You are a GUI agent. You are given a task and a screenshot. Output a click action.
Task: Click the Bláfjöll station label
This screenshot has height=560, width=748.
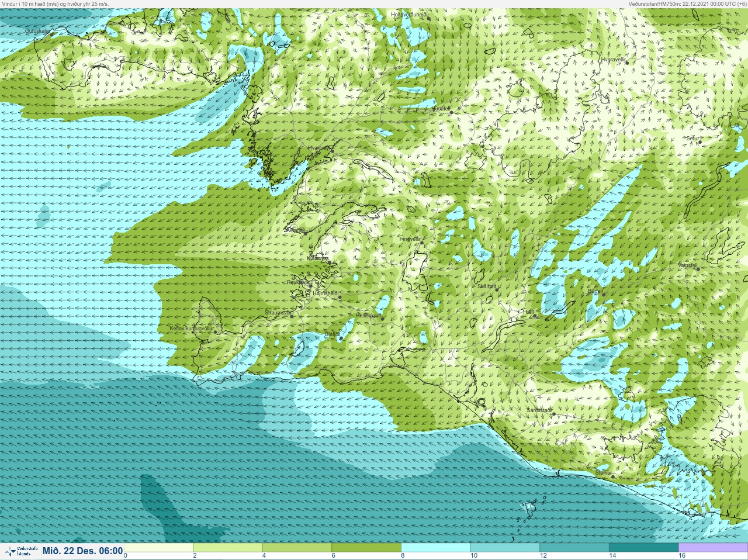pyautogui.click(x=333, y=334)
